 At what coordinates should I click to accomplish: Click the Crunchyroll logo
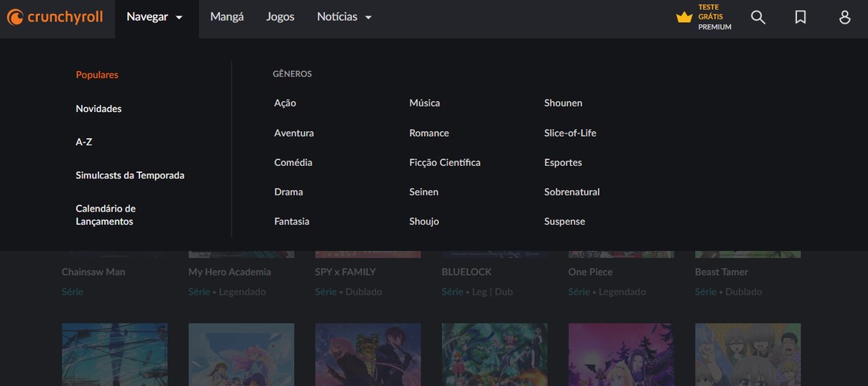[x=55, y=17]
